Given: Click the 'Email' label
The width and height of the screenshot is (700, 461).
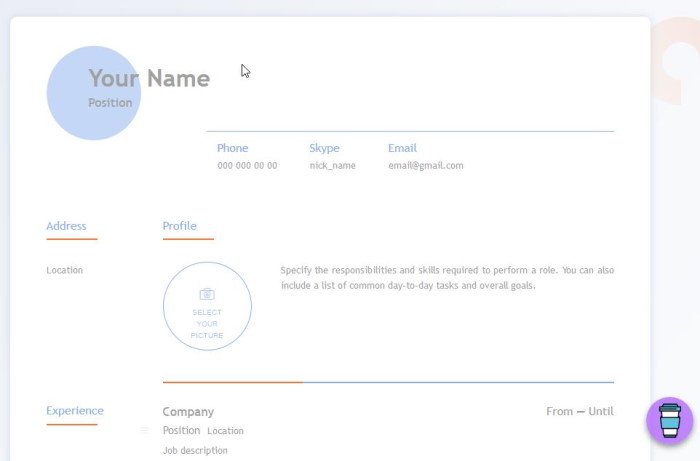Looking at the screenshot, I should tap(402, 148).
